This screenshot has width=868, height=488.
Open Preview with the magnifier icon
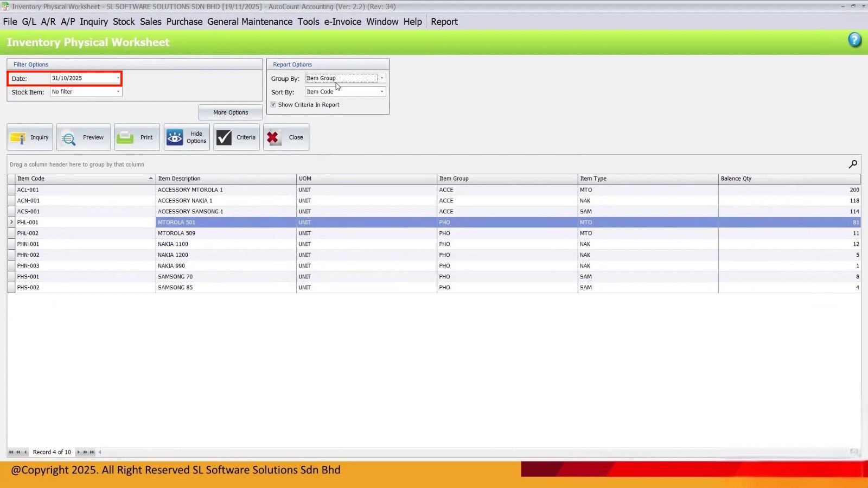tap(69, 138)
